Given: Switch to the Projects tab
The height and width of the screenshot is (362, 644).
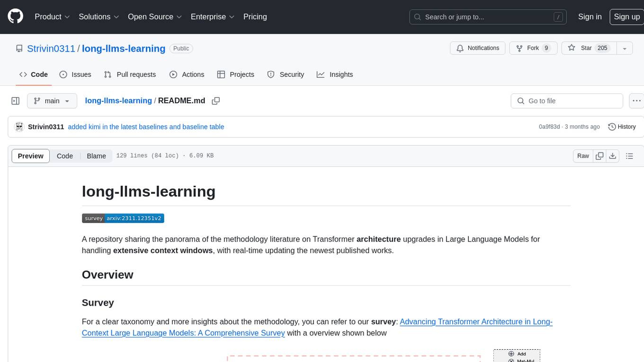Looking at the screenshot, I should pos(235,74).
